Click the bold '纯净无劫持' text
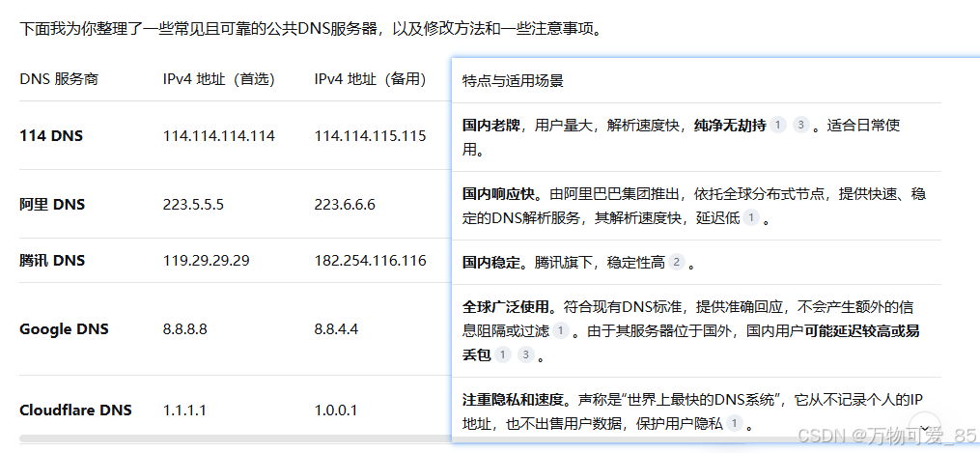980x453 pixels. pyautogui.click(x=730, y=125)
